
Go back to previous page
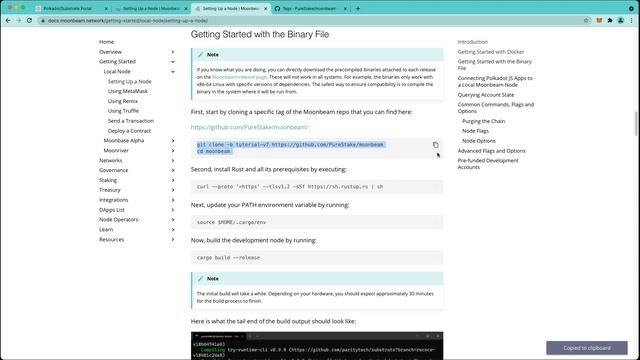(8, 20)
